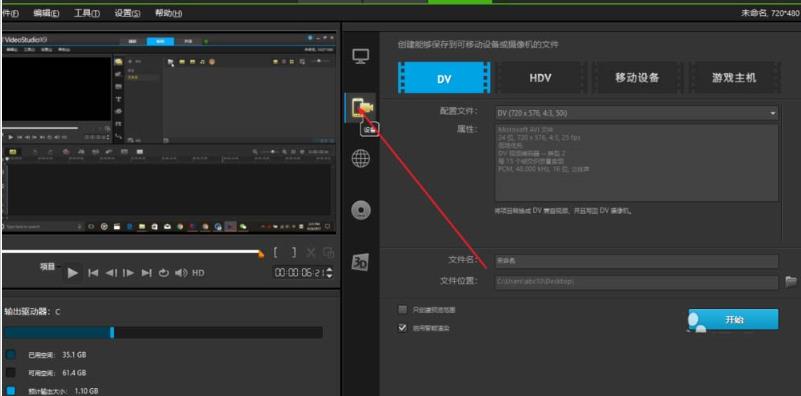The height and width of the screenshot is (396, 801).
Task: Jump to the start of the project
Action: pos(93,273)
